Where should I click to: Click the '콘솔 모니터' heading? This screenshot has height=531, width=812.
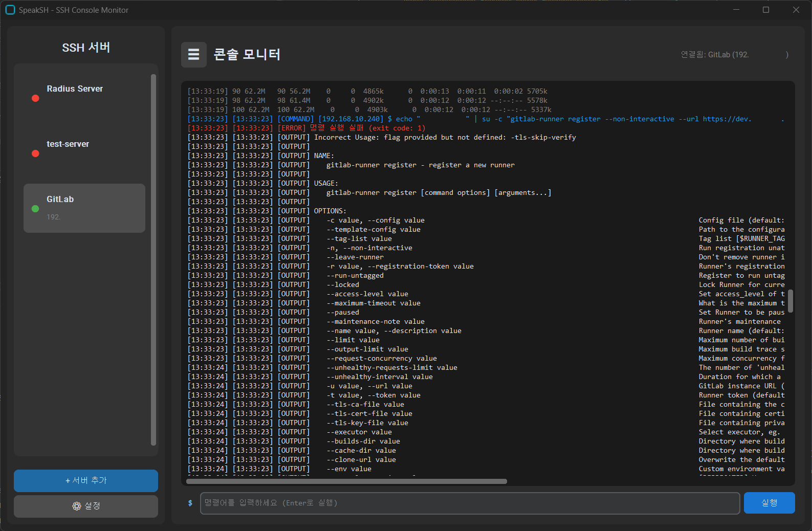247,54
